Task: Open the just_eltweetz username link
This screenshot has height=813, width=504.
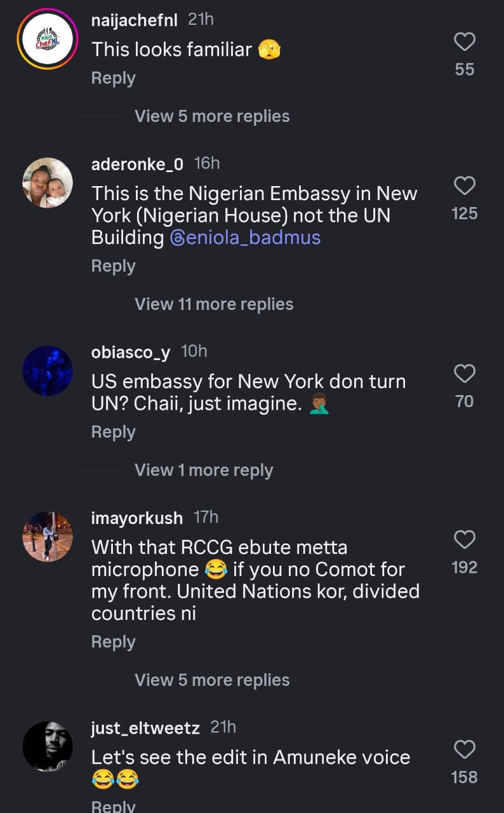Action: (x=145, y=727)
